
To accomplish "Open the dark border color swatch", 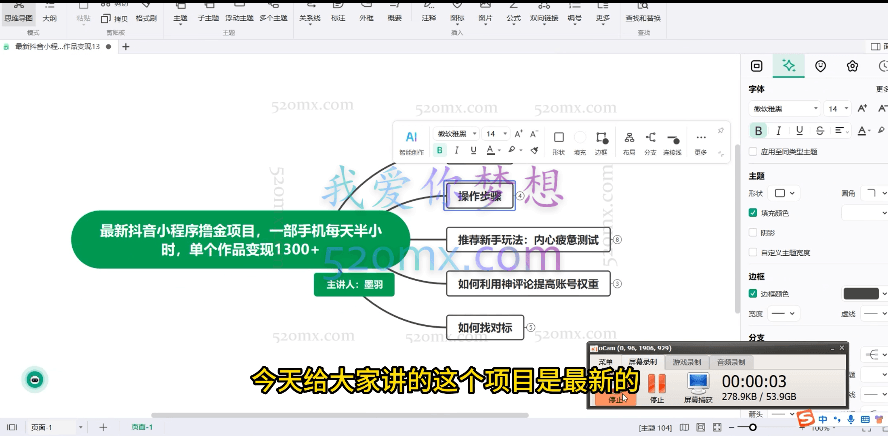I will (861, 293).
